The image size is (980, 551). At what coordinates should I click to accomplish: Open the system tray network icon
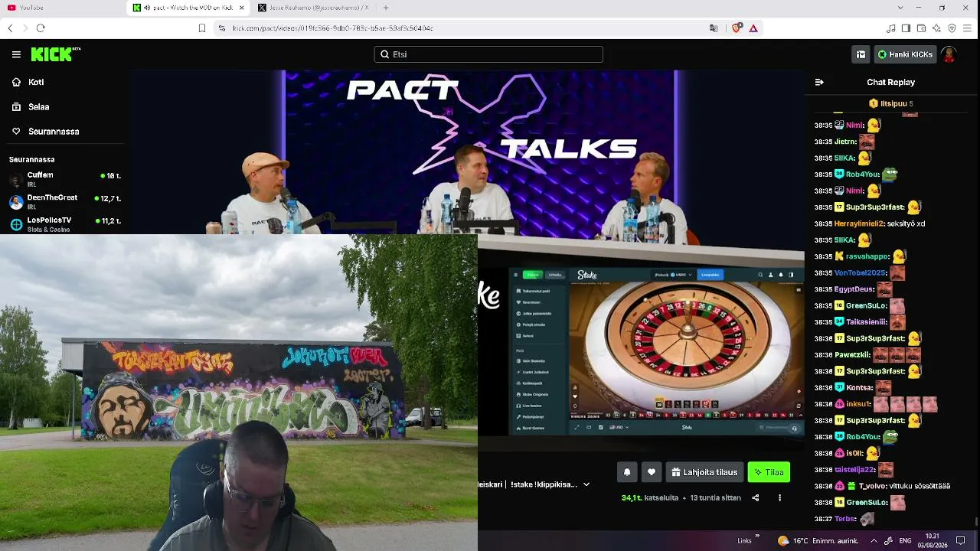(888, 540)
